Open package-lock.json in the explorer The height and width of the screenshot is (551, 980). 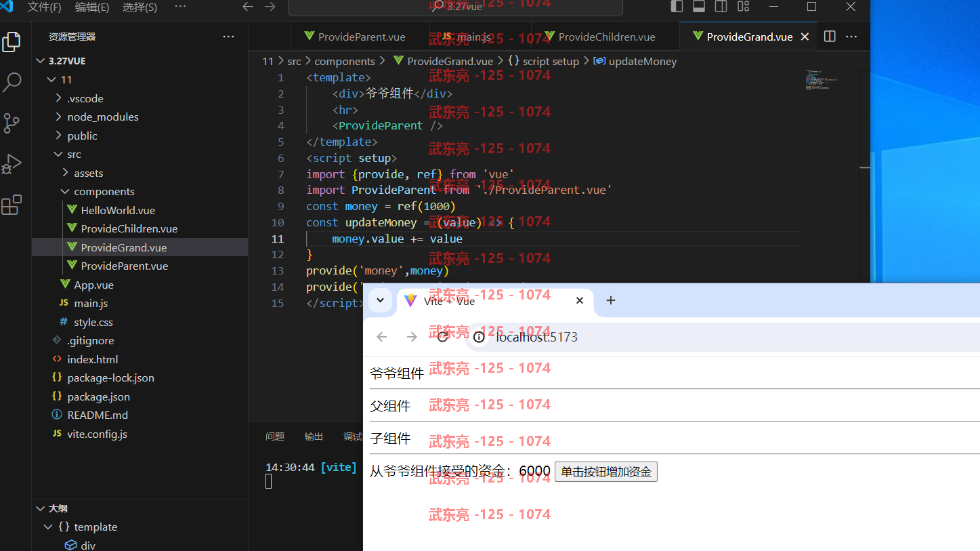point(140,377)
